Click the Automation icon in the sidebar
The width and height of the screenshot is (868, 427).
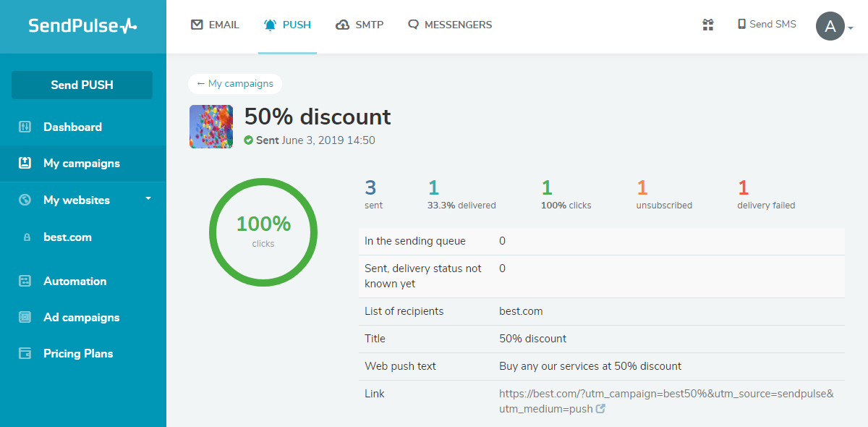(25, 282)
